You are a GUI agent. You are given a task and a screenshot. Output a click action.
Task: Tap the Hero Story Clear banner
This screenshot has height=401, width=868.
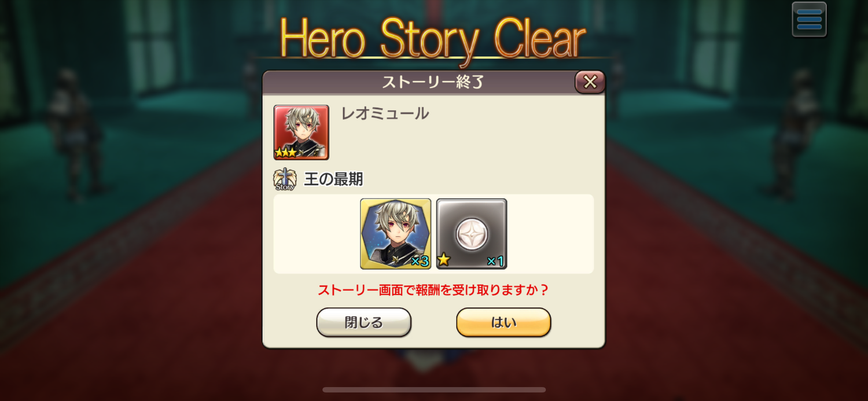(x=433, y=39)
